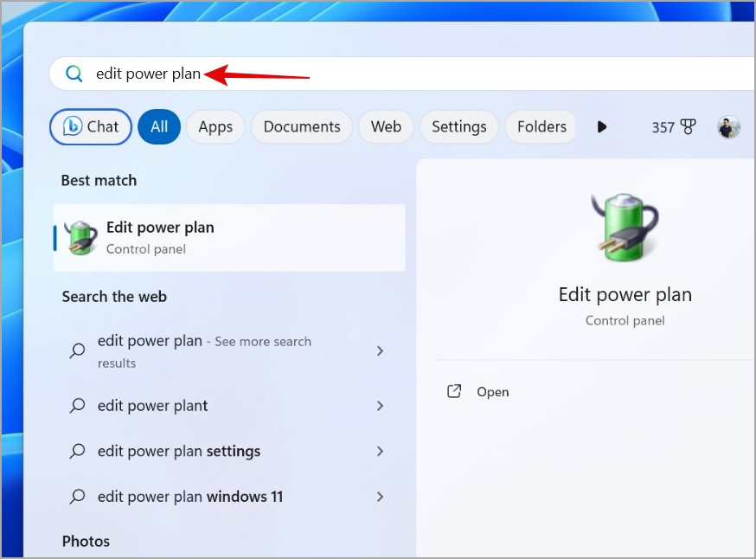Viewport: 756px width, 559px height.
Task: Click the 'Search the web' heading
Action: pos(114,297)
